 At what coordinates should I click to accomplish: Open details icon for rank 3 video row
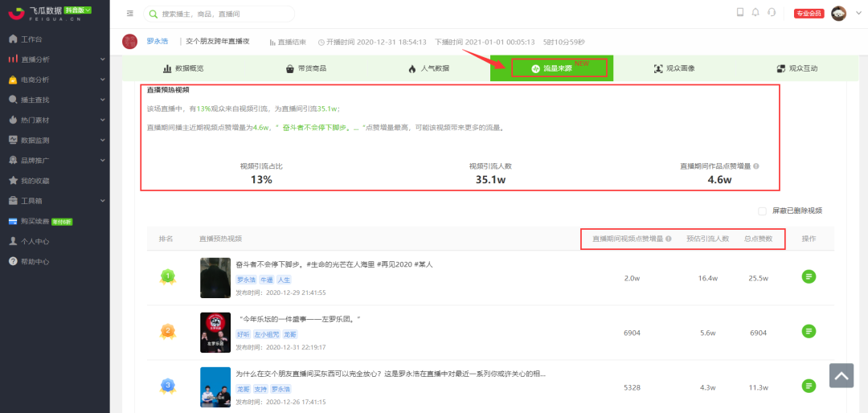click(x=809, y=386)
